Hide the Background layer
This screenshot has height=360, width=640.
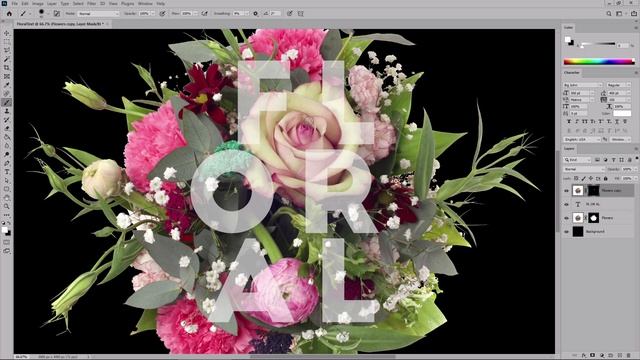[x=566, y=231]
